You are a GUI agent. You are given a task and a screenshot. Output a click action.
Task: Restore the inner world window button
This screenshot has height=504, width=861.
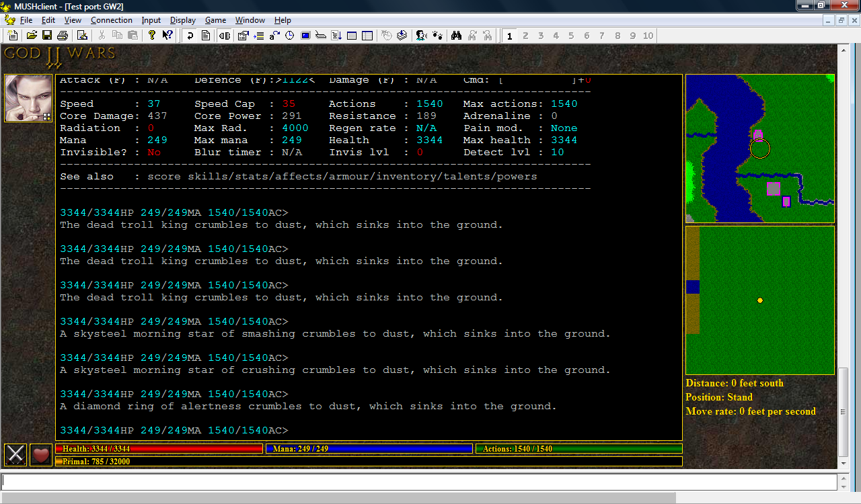pyautogui.click(x=841, y=20)
